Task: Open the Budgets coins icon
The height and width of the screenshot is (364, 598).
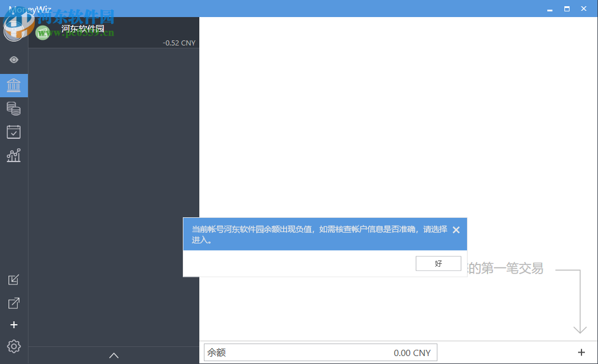Action: click(x=14, y=108)
